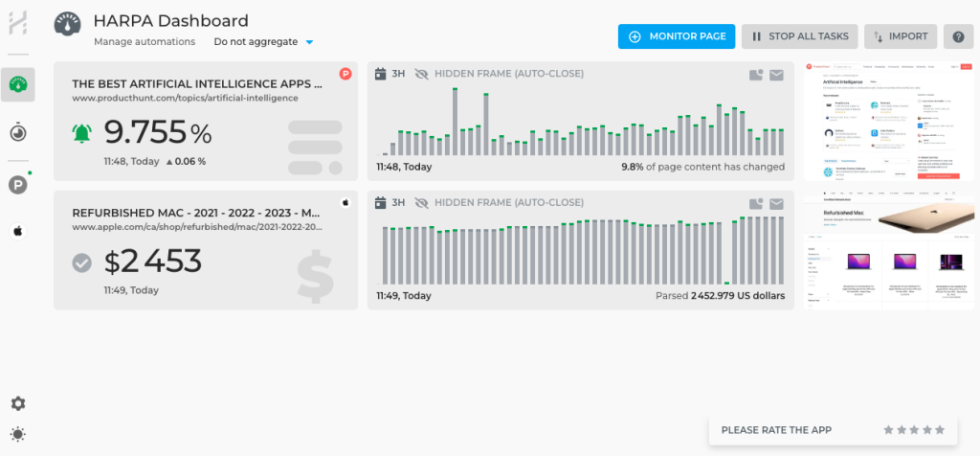Click the MONITOR PAGE button
The image size is (980, 456).
point(677,36)
